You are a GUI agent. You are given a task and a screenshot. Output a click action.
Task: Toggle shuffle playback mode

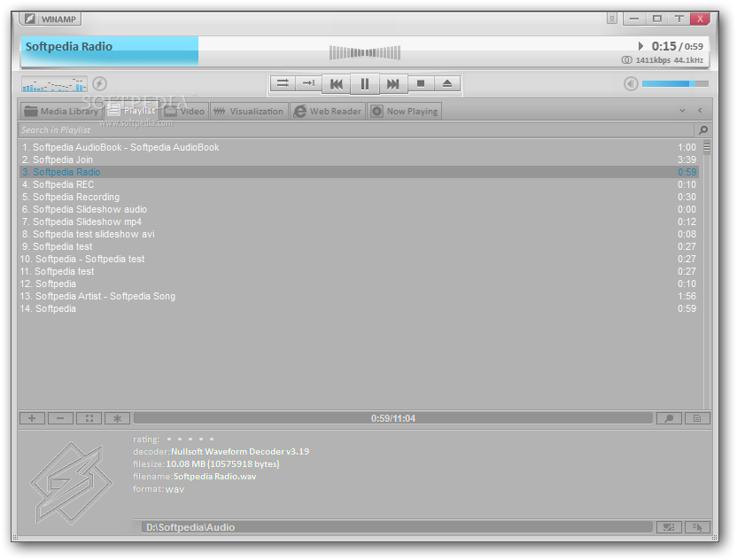pos(283,83)
